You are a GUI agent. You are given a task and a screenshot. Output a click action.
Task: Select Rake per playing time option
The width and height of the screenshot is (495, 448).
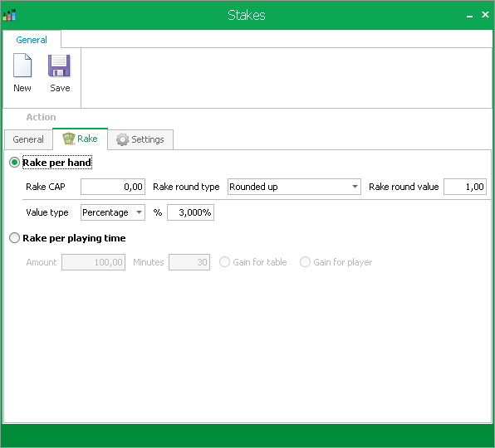point(14,238)
